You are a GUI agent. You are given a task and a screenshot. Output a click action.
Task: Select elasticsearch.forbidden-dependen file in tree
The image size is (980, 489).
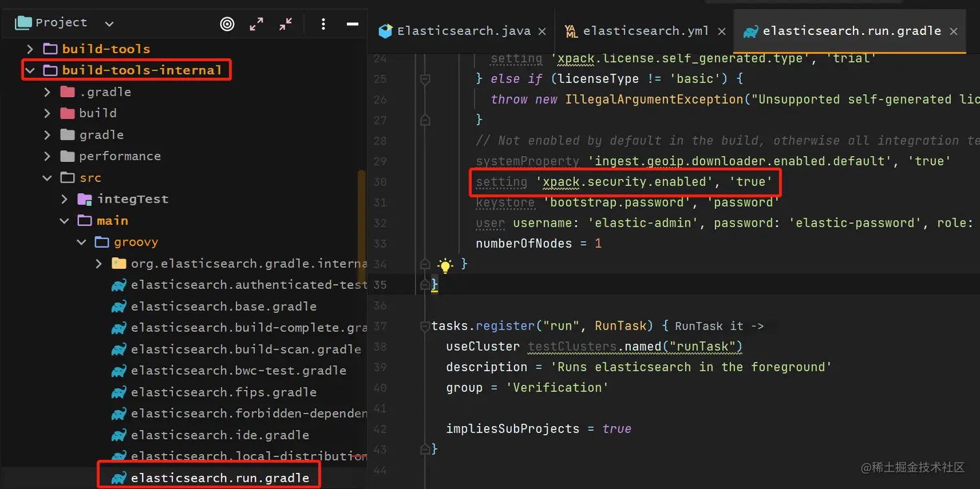coord(249,413)
